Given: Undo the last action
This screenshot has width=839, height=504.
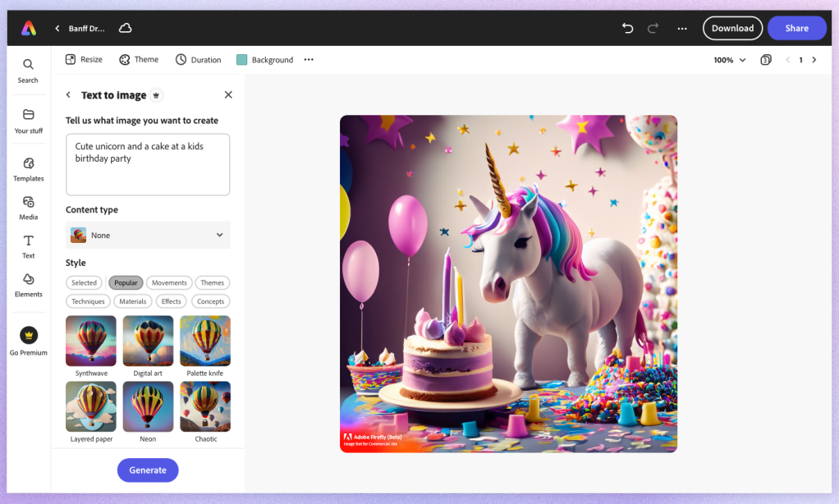Looking at the screenshot, I should point(628,28).
